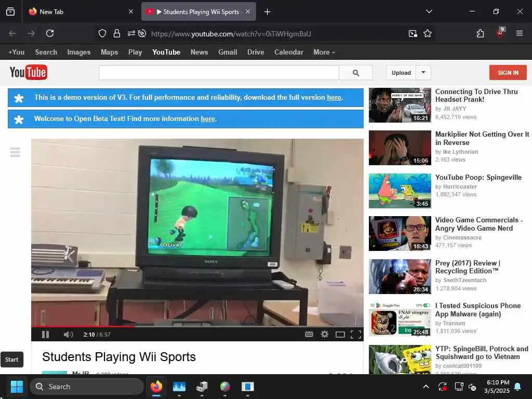Select Calendar in the Google bar
The image size is (532, 399).
click(289, 52)
